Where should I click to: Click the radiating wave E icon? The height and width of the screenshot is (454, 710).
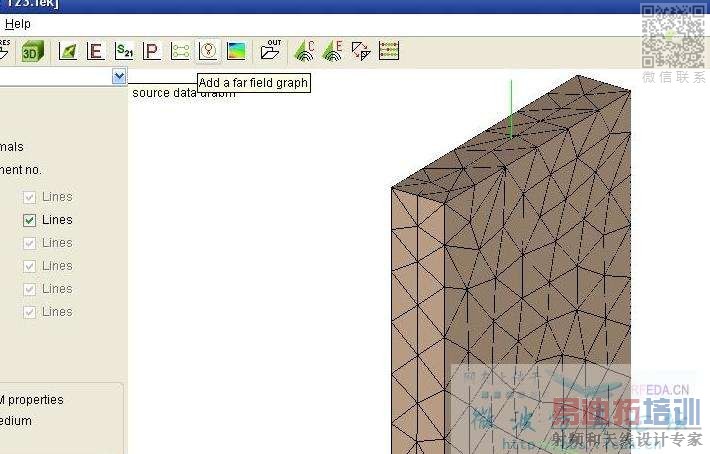tap(332, 51)
